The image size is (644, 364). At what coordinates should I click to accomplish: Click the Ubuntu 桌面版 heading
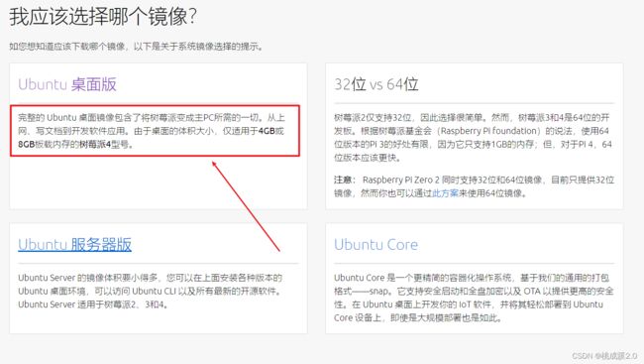pos(67,84)
